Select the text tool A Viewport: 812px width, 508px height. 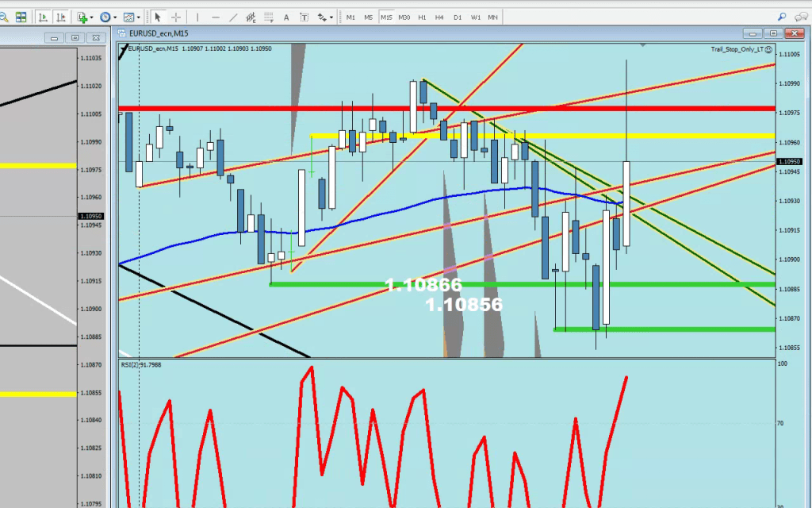click(x=286, y=17)
